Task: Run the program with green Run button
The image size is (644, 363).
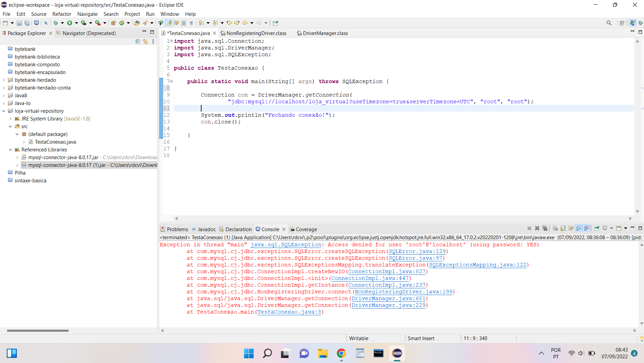Action: (70, 23)
